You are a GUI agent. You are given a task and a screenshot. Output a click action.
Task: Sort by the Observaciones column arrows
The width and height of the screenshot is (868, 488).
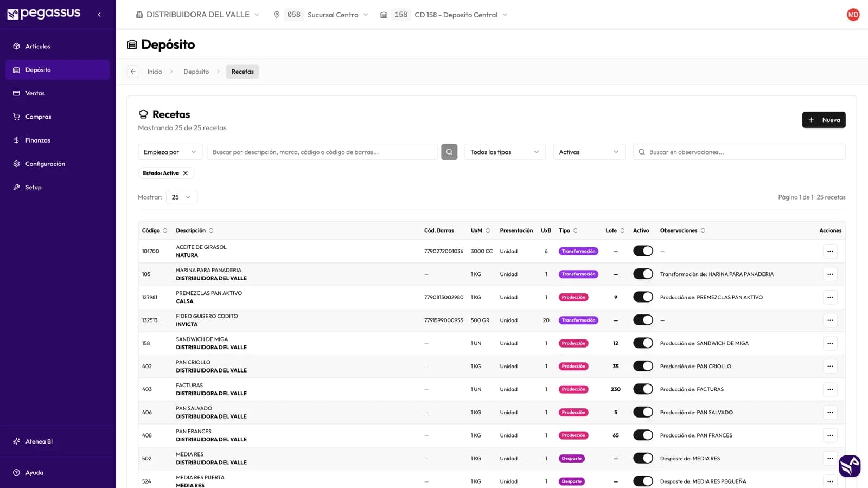[703, 230]
